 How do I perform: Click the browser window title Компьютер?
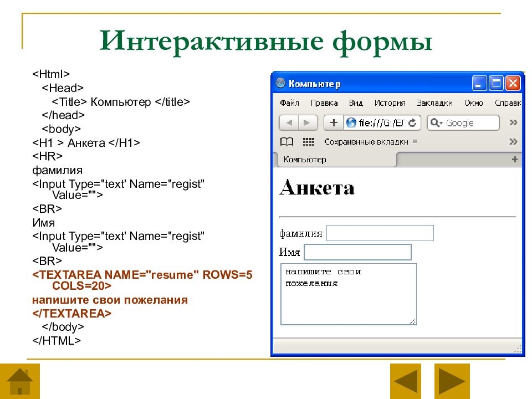315,84
